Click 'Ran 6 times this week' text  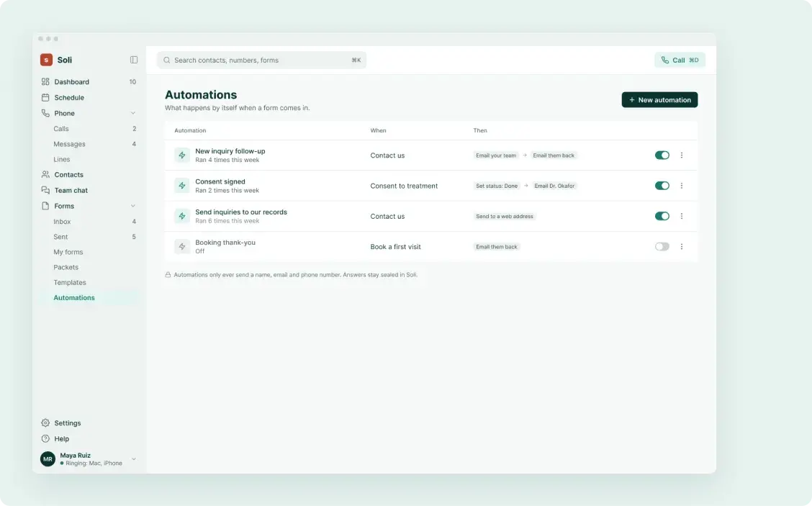(227, 221)
